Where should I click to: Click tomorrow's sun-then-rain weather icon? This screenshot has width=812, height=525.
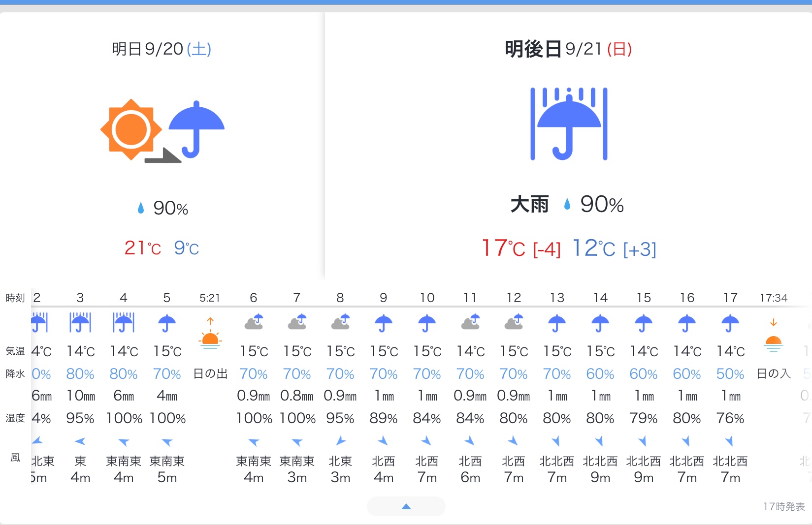tap(162, 130)
